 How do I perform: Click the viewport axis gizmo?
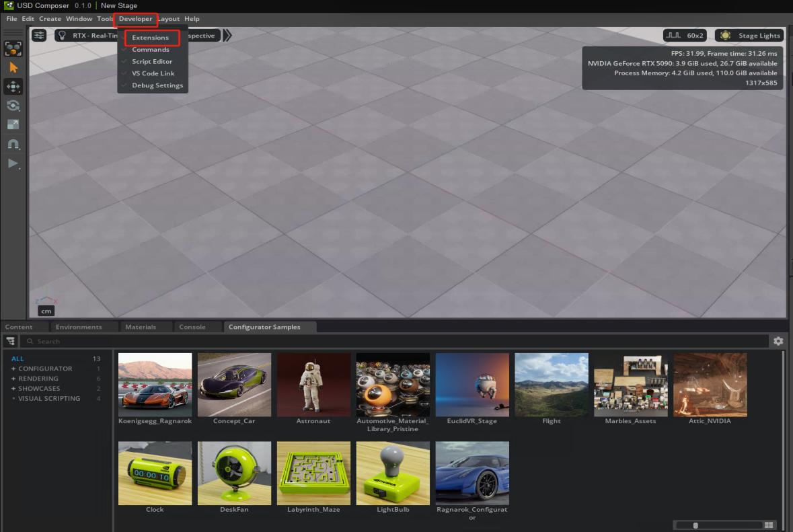pyautogui.click(x=46, y=301)
